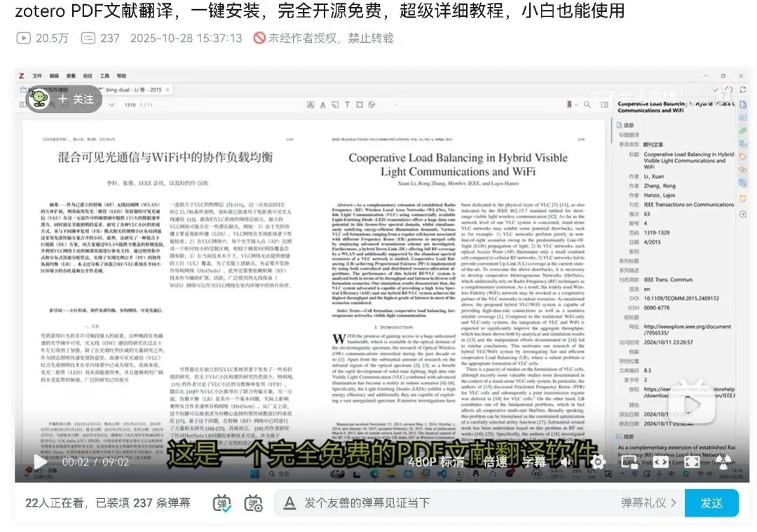Screen dimensions: 757x532
Task: Open find-in-document search icon
Action: (587, 104)
